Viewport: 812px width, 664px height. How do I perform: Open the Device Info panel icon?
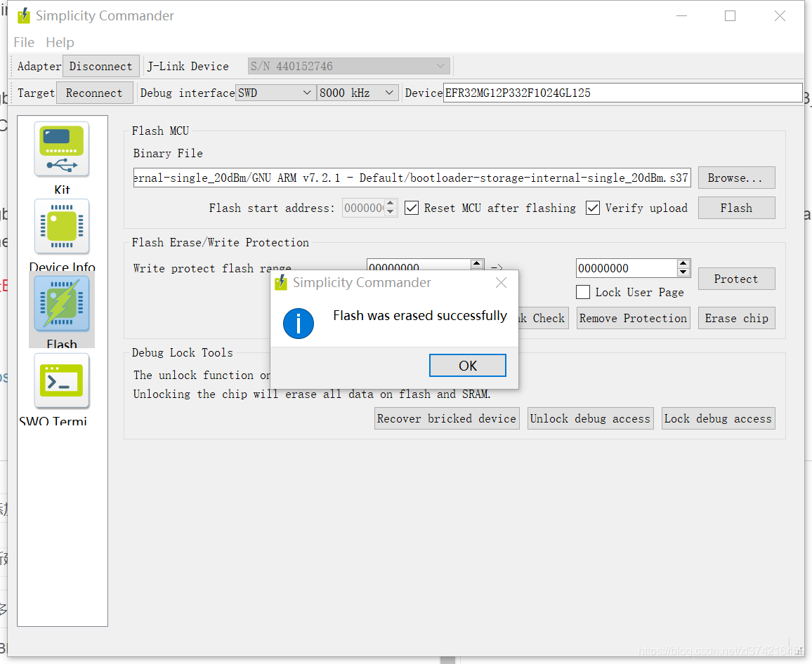(62, 227)
